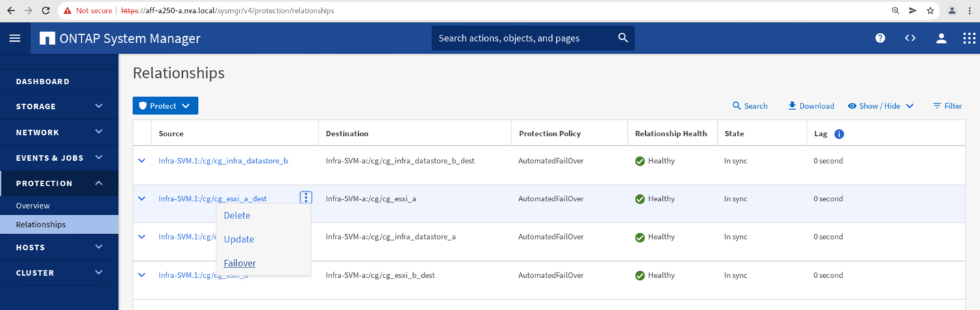The image size is (980, 310).
Task: Click the three-dot menu for cg_esxi_a_dest
Action: (306, 198)
